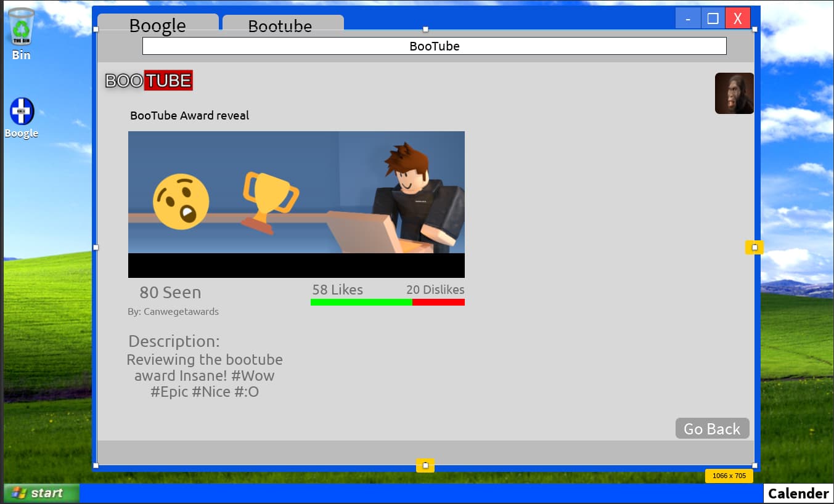This screenshot has height=504, width=834.
Task: Minimize the browser window
Action: [x=688, y=18]
